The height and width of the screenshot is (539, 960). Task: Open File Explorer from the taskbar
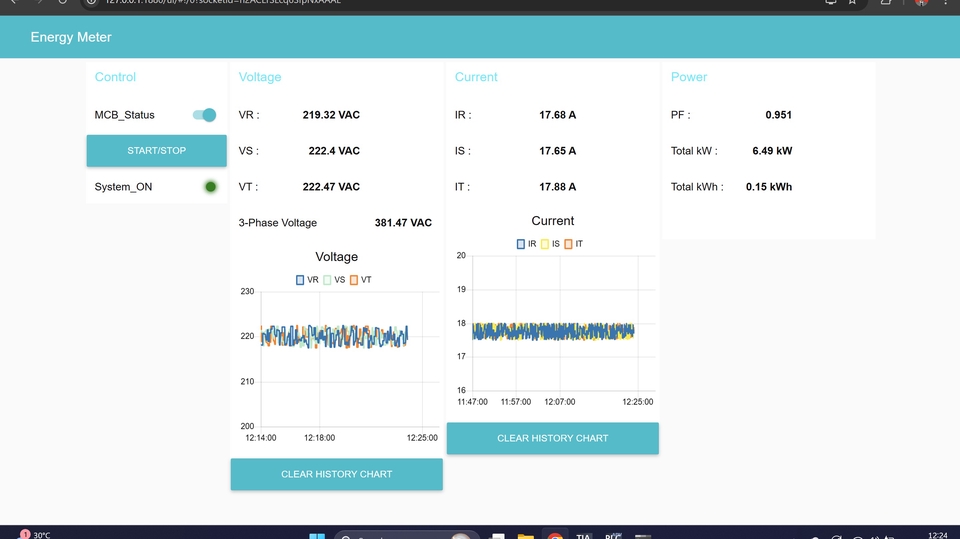[x=525, y=536]
